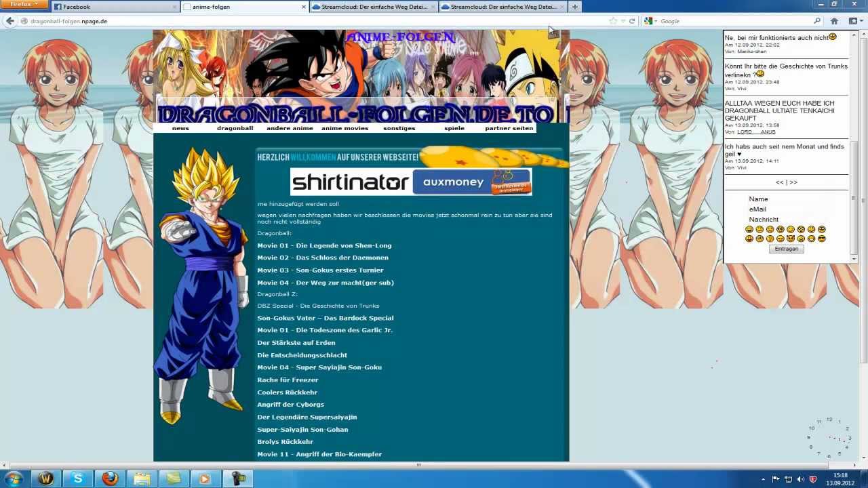Viewport: 868px width, 488px height.
Task: Close the anime-folgen tab
Action: pos(303,7)
